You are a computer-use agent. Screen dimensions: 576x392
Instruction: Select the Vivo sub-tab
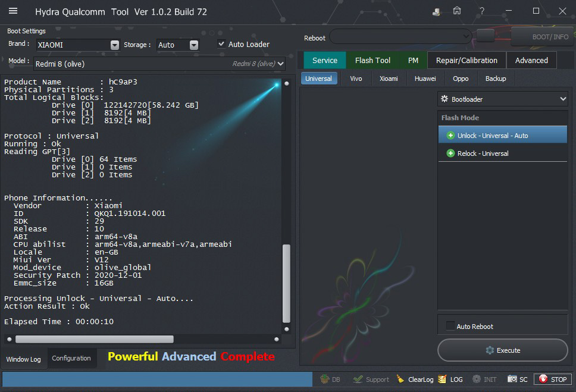coord(356,79)
